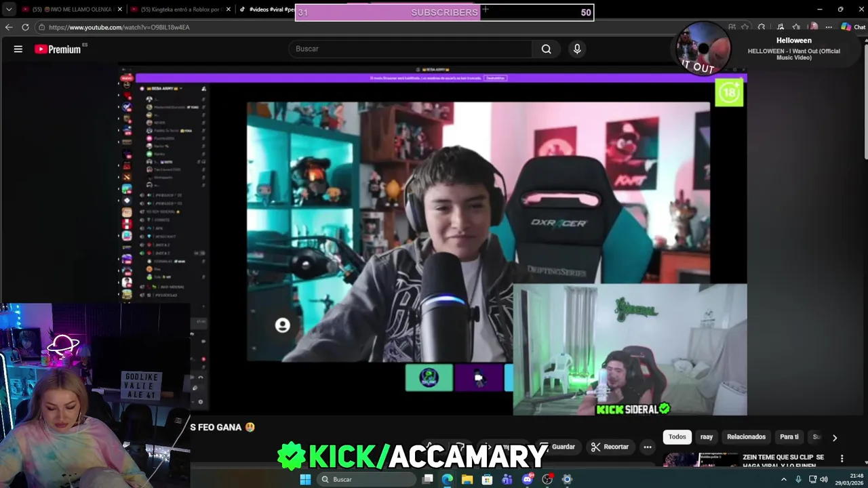Select the Relacionados filter chip

click(x=746, y=437)
